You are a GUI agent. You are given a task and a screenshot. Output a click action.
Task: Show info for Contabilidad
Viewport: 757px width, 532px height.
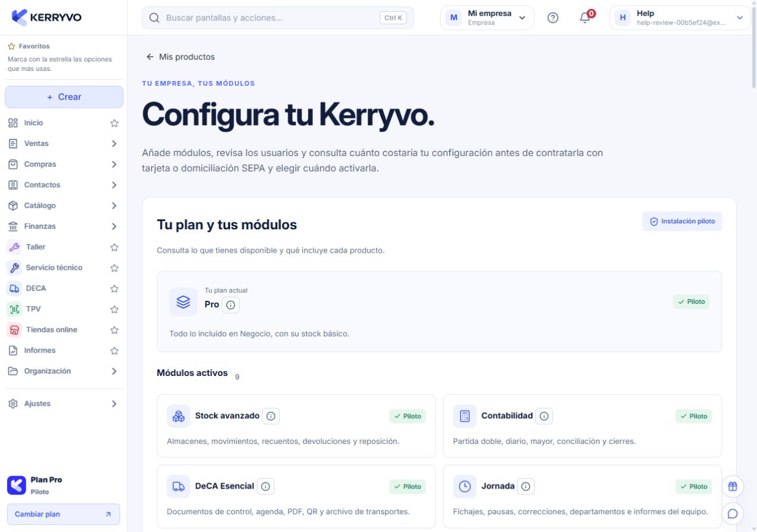(544, 416)
